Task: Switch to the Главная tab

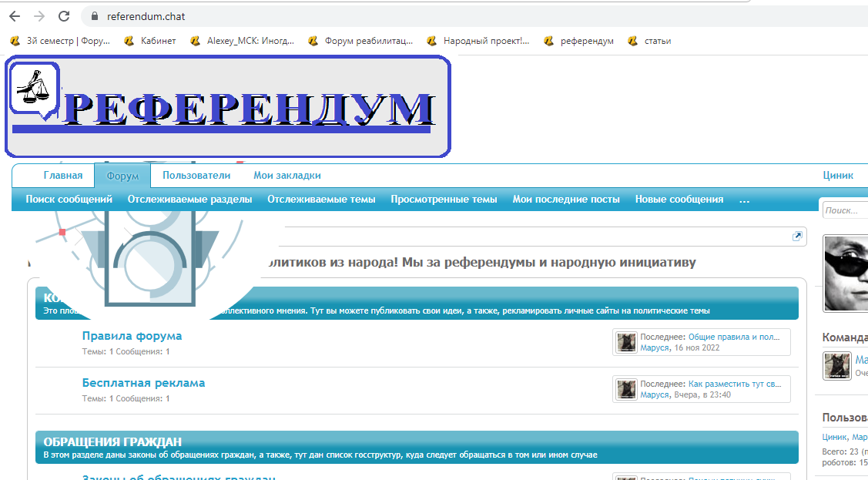Action: point(63,176)
